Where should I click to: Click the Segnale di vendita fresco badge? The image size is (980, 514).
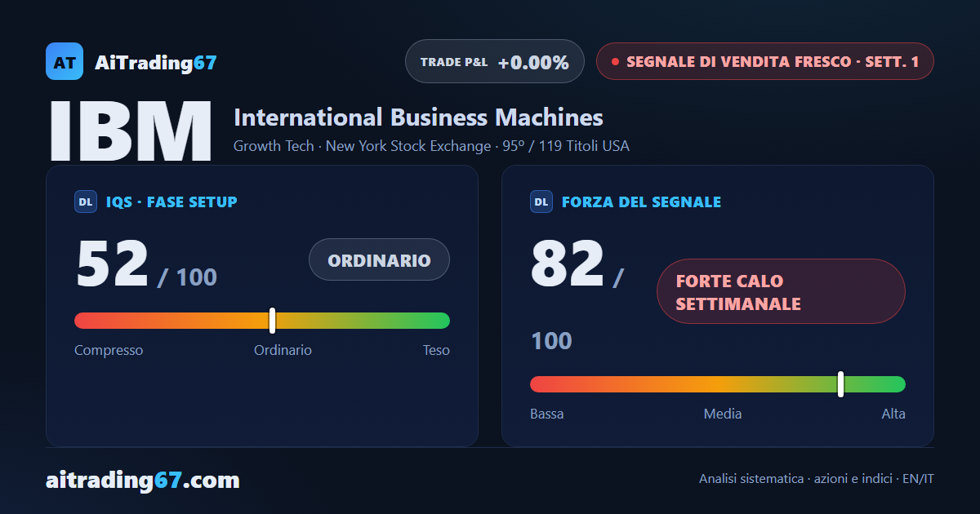point(764,61)
